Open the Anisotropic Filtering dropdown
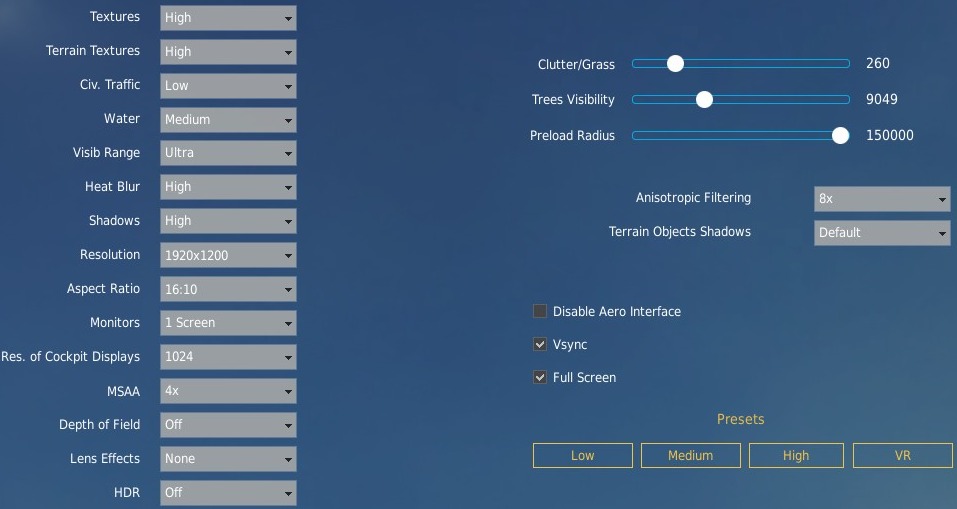This screenshot has height=509, width=957. [x=882, y=199]
